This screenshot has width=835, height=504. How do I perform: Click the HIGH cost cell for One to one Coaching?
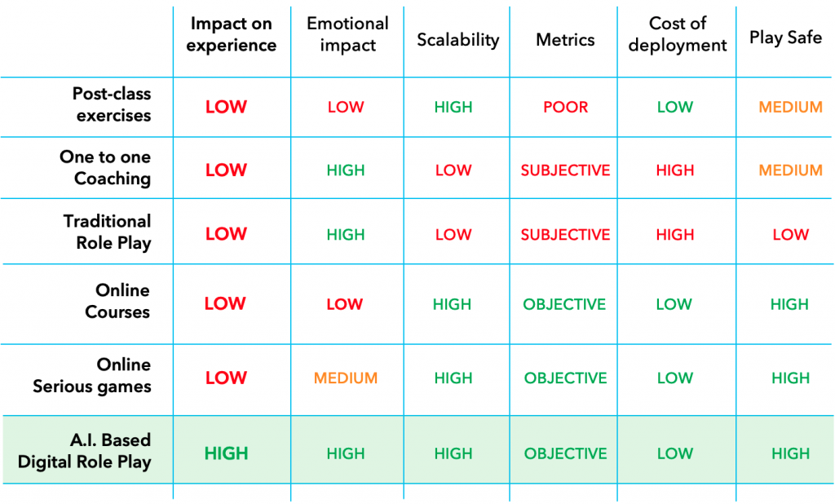675,170
